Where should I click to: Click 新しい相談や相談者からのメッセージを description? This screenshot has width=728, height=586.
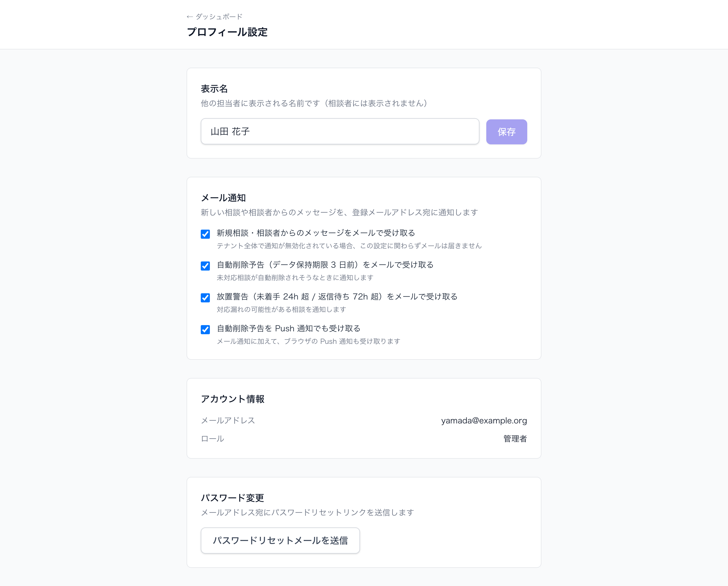tap(339, 212)
